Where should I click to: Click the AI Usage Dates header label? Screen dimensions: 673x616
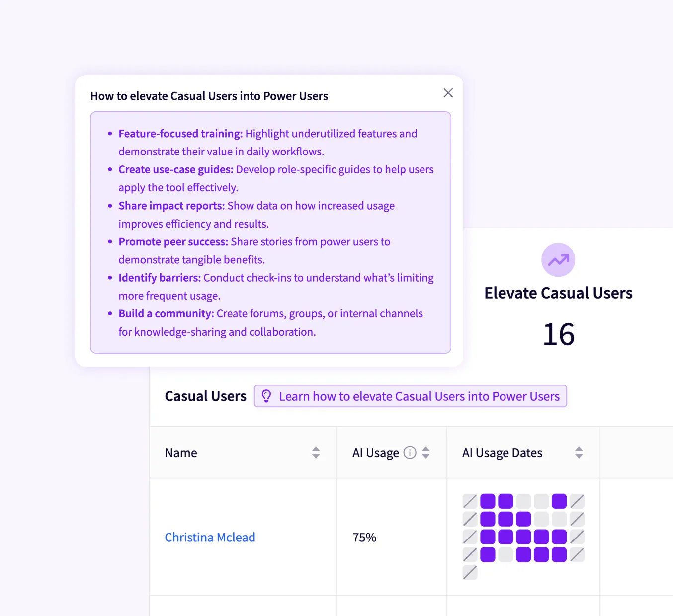click(502, 453)
